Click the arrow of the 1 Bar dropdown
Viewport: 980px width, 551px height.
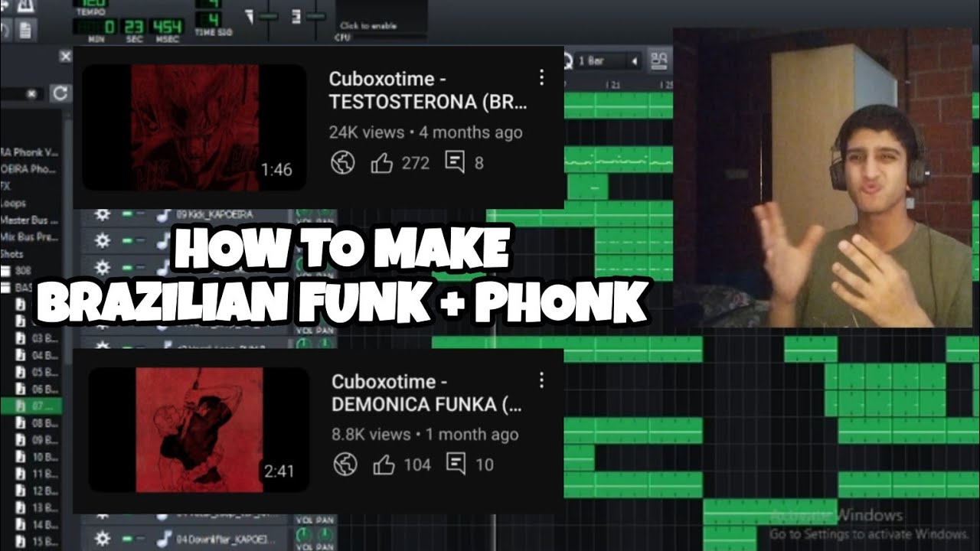click(634, 60)
